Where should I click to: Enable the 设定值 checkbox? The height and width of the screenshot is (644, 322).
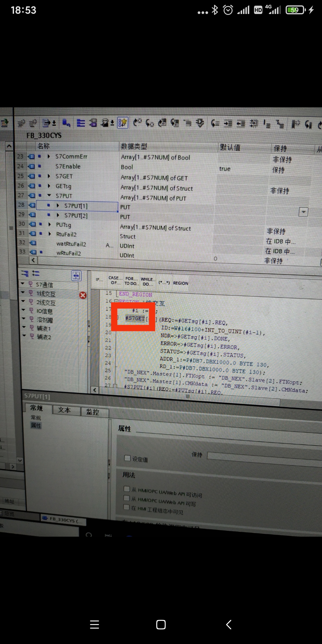pyautogui.click(x=128, y=458)
